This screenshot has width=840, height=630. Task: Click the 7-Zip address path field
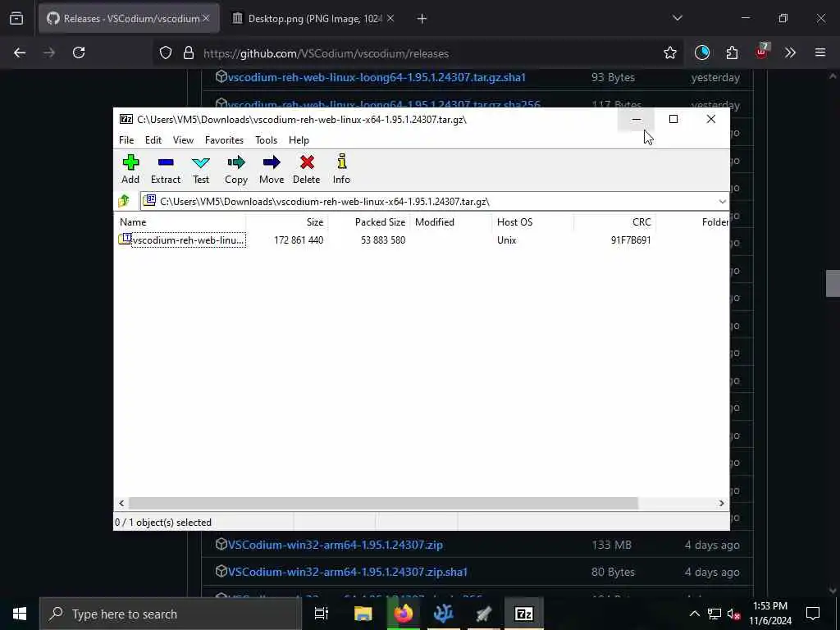[428, 202]
